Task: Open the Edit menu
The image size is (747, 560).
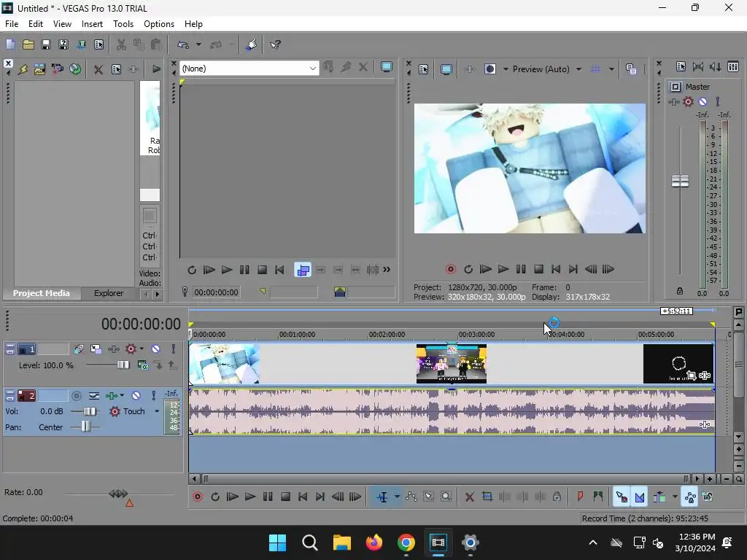Action: click(35, 24)
